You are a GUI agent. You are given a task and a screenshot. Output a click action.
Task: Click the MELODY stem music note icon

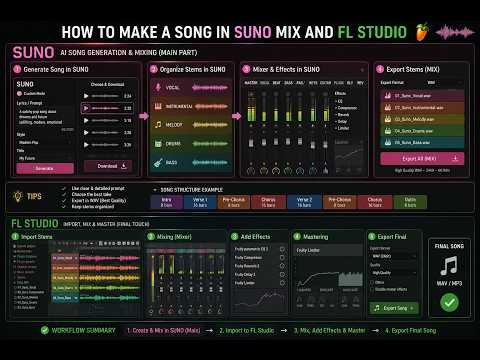[x=158, y=125]
